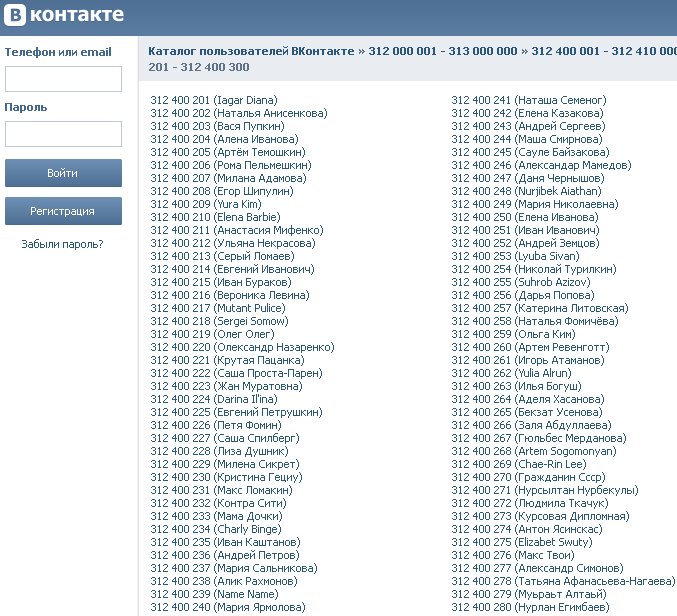Open user 312 400 240 Мария Ярмолова

click(x=228, y=607)
